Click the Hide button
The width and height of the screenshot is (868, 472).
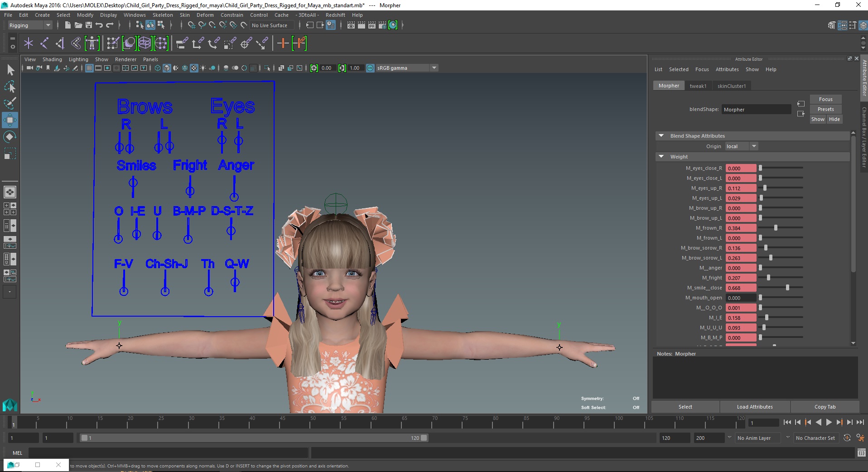834,119
